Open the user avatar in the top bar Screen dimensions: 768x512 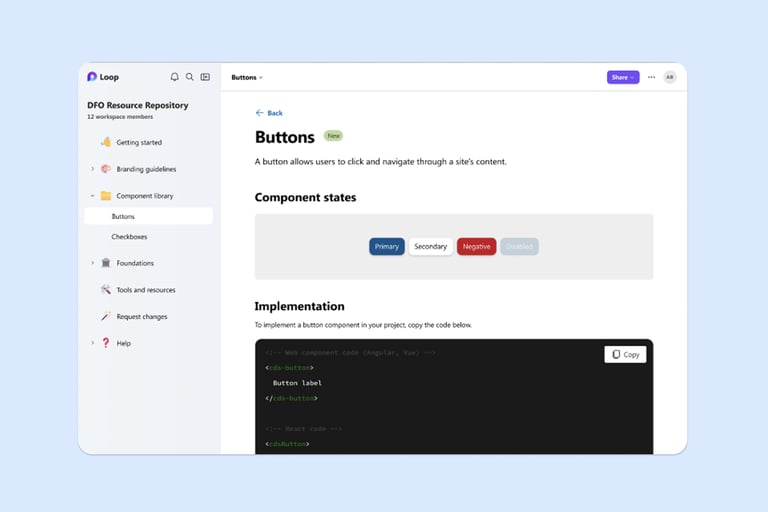tap(670, 77)
